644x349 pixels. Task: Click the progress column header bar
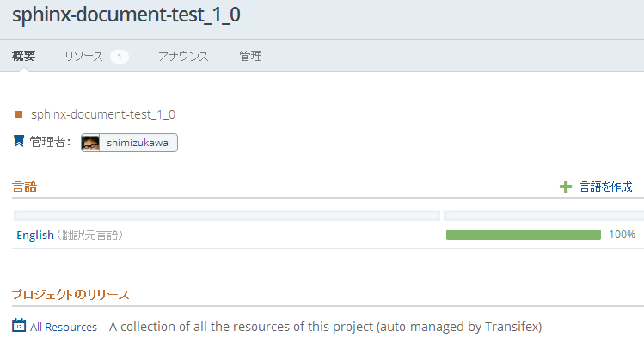pyautogui.click(x=543, y=216)
